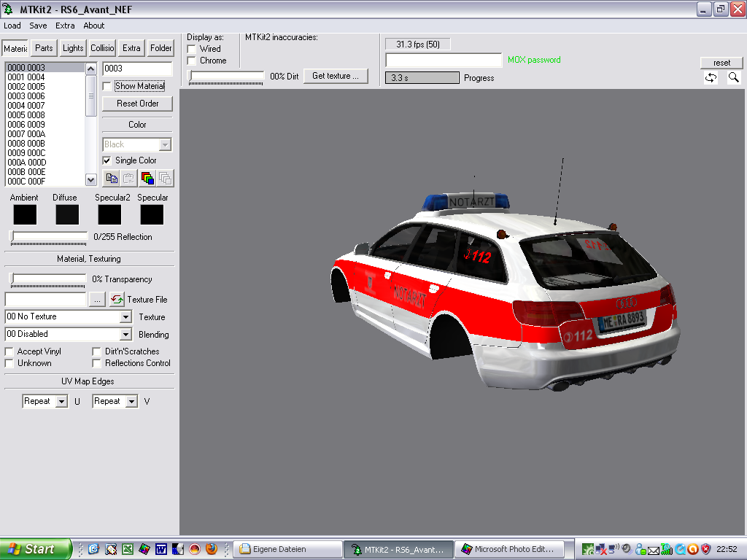Click the reset view button
747x560 pixels.
pos(721,63)
